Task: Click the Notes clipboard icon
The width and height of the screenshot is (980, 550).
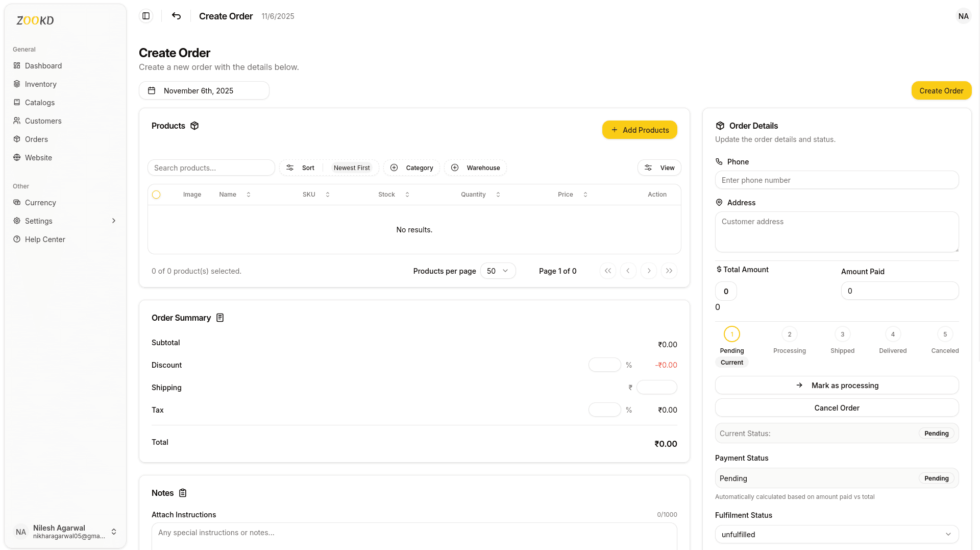Action: pos(184,493)
